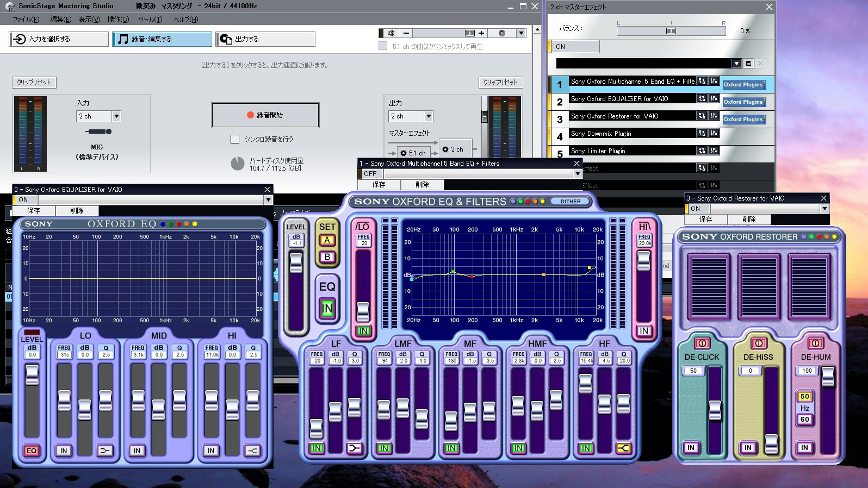
Task: Open the preset dropdown in the master effect window
Action: coord(736,64)
